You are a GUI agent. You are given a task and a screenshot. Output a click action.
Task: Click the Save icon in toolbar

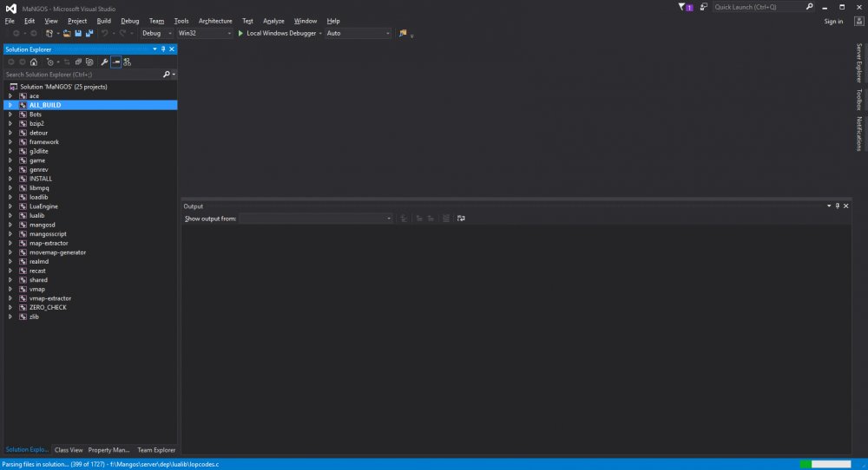coord(78,33)
